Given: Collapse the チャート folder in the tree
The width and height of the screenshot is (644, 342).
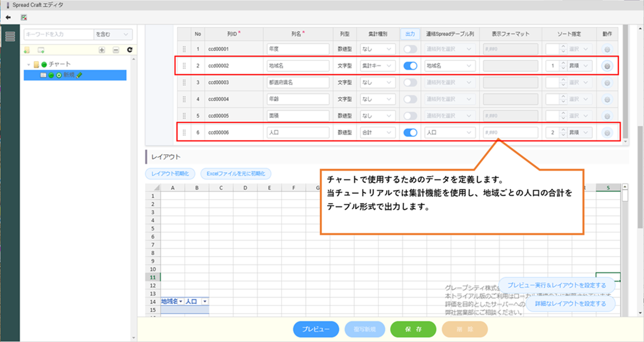Looking at the screenshot, I should pyautogui.click(x=29, y=65).
